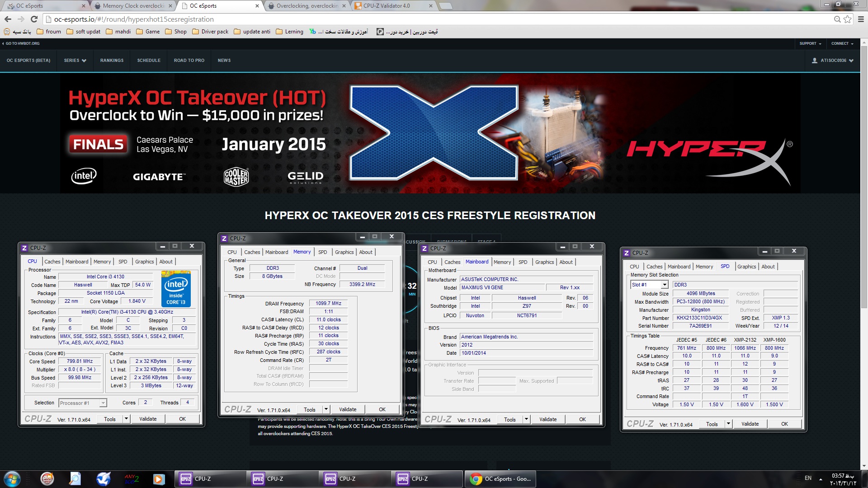Switch to first CPU-Z taskbar item
This screenshot has height=488, width=868.
point(211,479)
